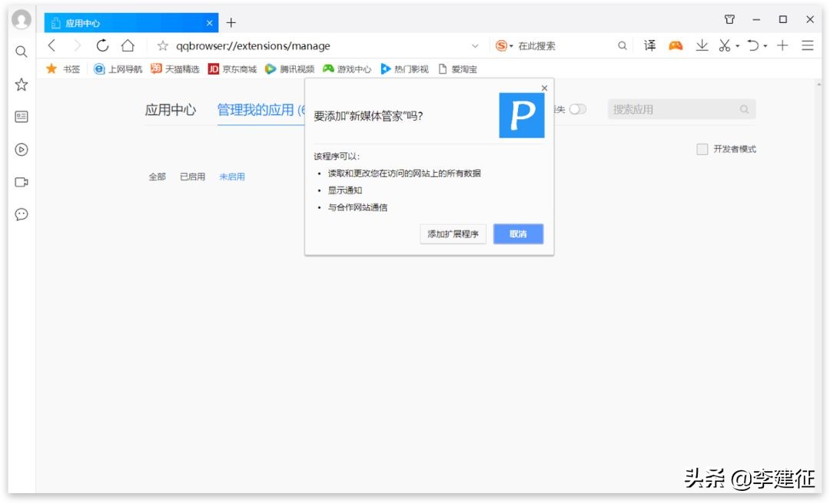Enable 开发者模式 checkbox
The height and width of the screenshot is (504, 830).
702,149
